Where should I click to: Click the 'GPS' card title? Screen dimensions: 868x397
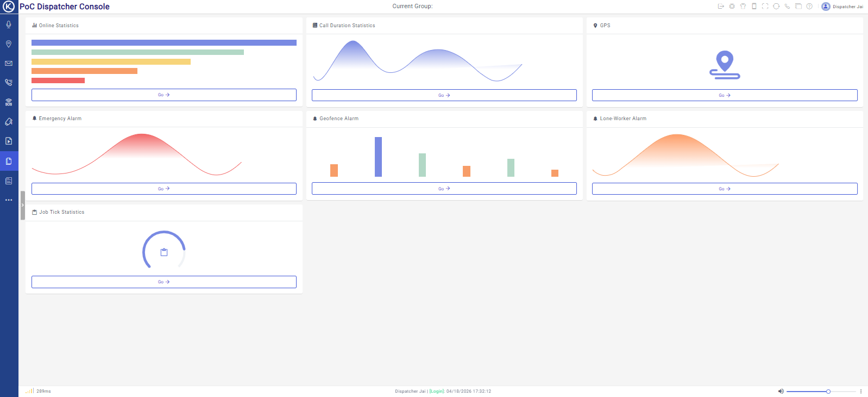click(x=605, y=26)
